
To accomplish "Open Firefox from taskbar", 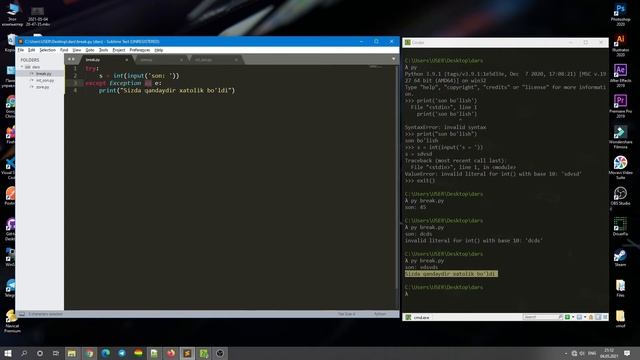I will [x=171, y=353].
